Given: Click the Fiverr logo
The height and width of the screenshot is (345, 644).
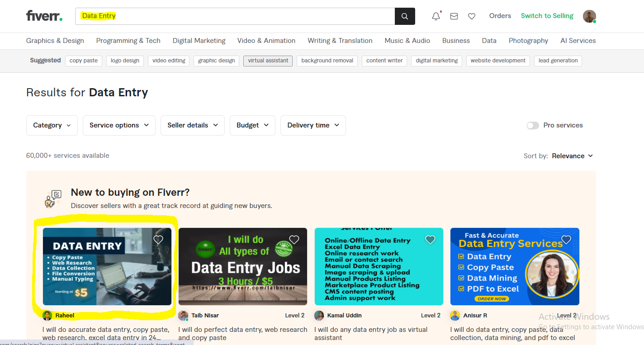Looking at the screenshot, I should [x=44, y=16].
